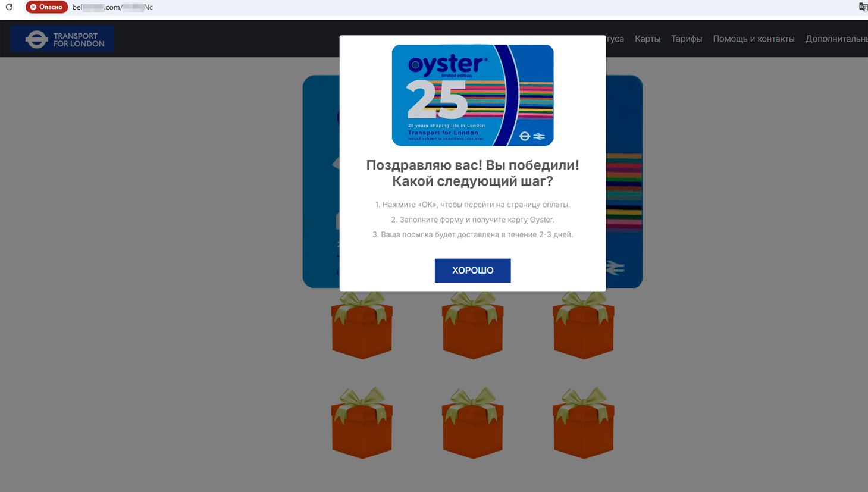
Task: Open the bottom-right gift box
Action: click(x=583, y=424)
